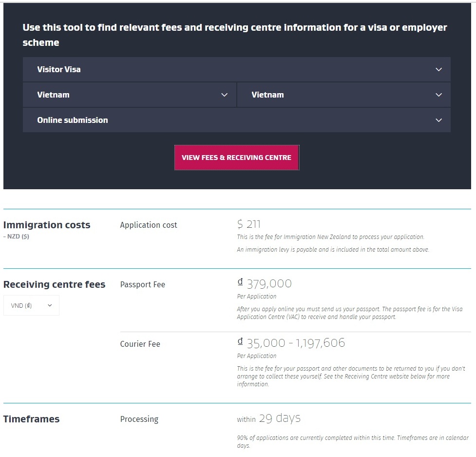Click the dong currency symbol beside 35,000
The width and height of the screenshot is (476, 457).
point(240,341)
